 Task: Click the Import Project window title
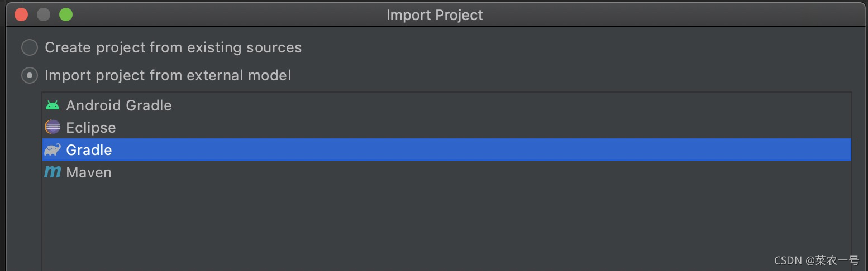(x=435, y=15)
